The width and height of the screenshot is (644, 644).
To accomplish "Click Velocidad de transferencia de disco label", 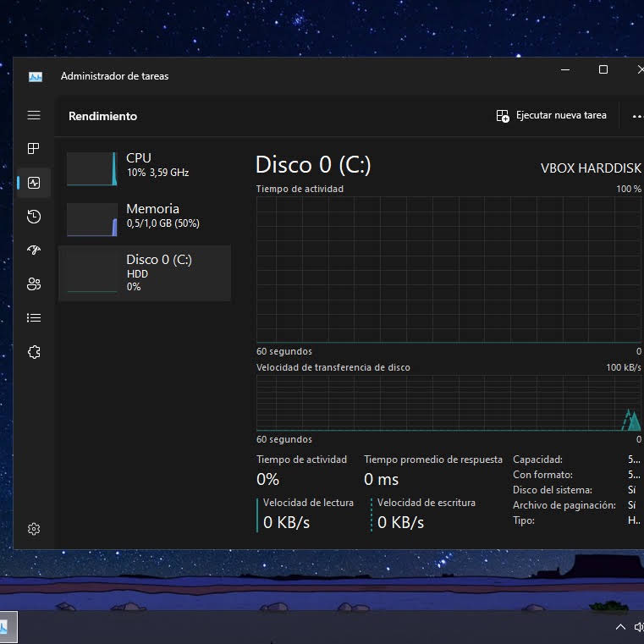I will click(333, 367).
